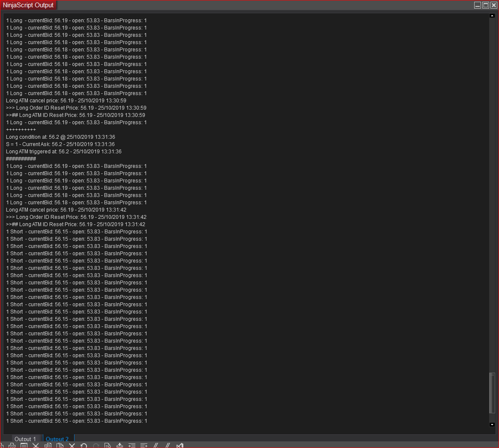Click line 'Long ATM cancel price: 56.19 - 25/10/2019 13:30:59'
This screenshot has height=448, width=499.
click(x=66, y=101)
